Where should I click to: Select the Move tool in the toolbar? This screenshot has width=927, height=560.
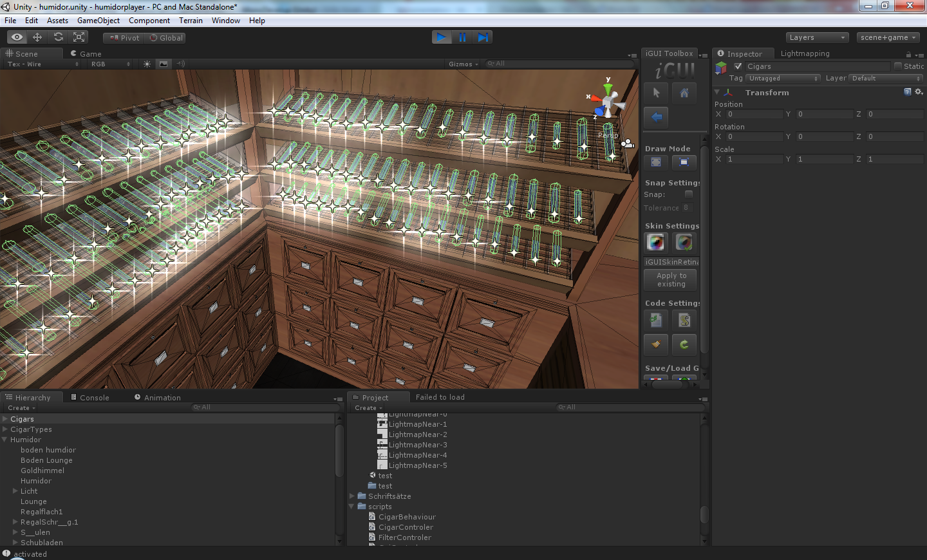point(37,37)
